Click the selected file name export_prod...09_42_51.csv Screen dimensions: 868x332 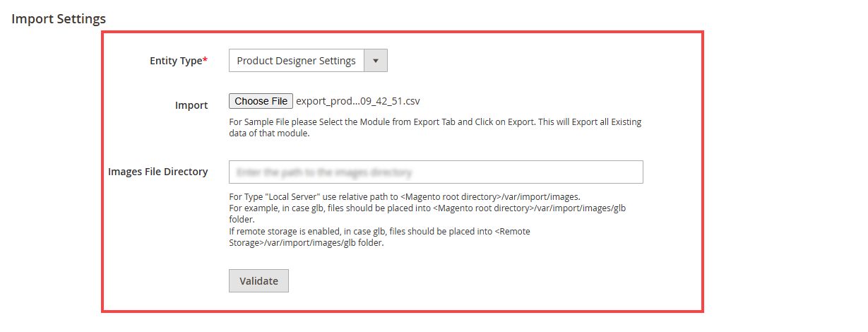(x=358, y=101)
